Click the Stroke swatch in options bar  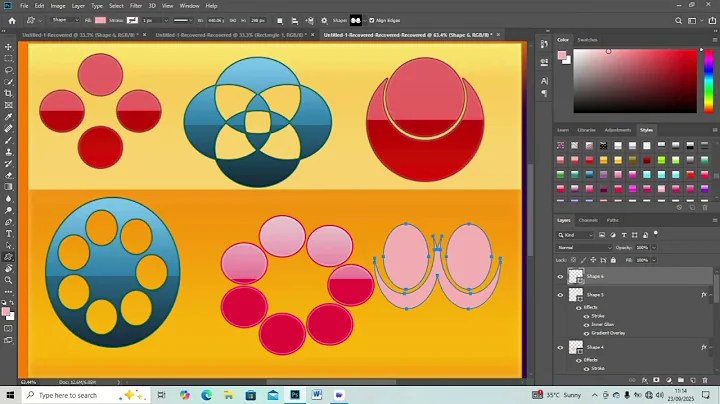click(132, 20)
